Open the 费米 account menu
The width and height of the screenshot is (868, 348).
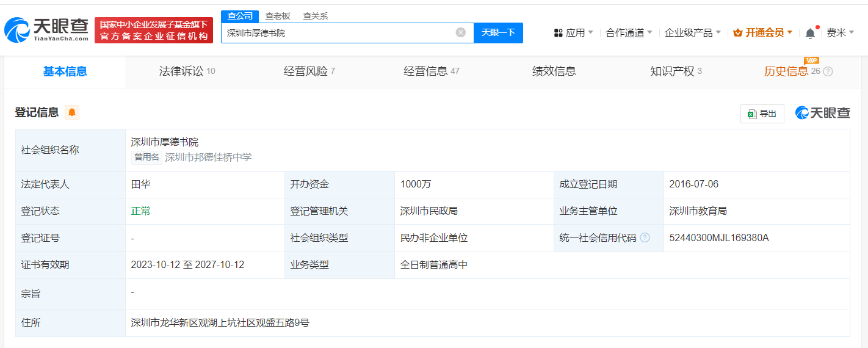pos(840,33)
